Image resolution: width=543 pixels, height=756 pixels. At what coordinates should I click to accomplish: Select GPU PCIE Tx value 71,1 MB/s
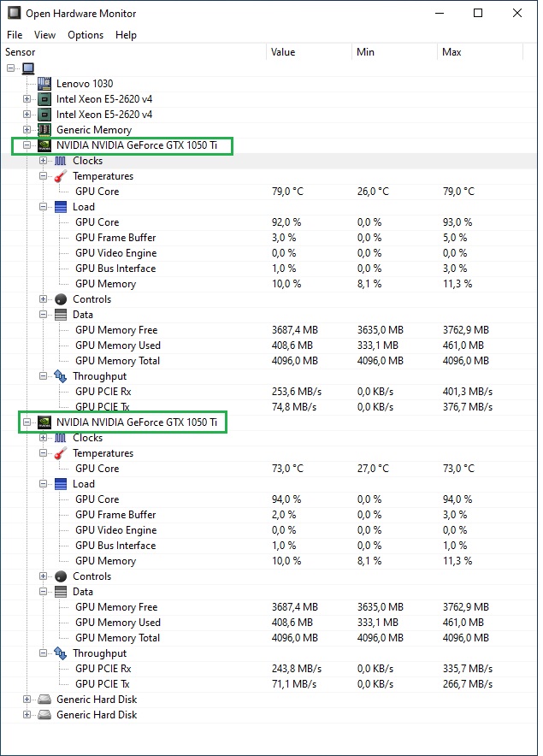294,684
